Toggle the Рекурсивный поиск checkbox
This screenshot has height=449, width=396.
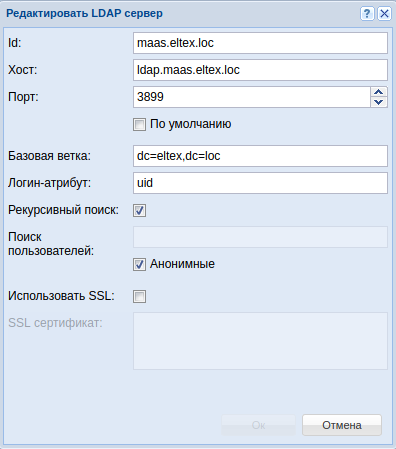click(139, 210)
